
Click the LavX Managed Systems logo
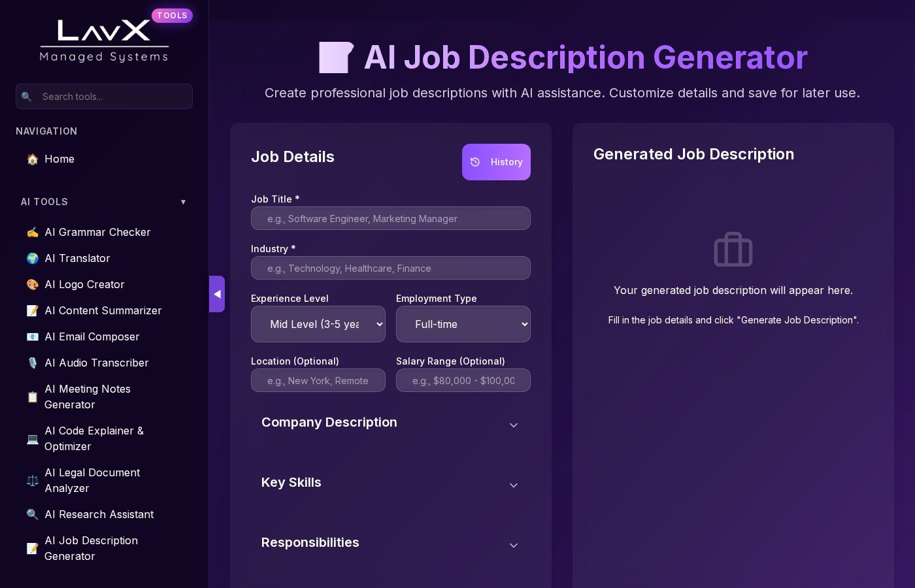coord(104,41)
